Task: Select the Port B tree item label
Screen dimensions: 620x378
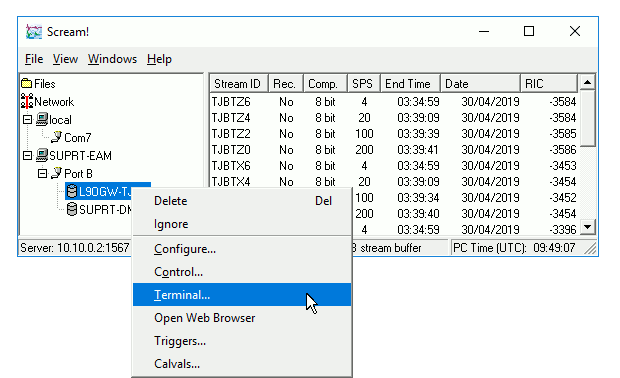Action: pos(78,174)
